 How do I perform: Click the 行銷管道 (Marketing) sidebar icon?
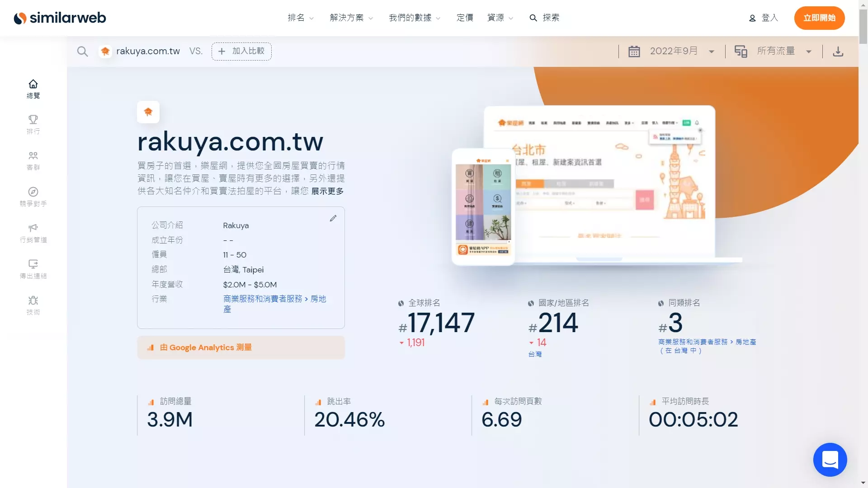pyautogui.click(x=33, y=232)
